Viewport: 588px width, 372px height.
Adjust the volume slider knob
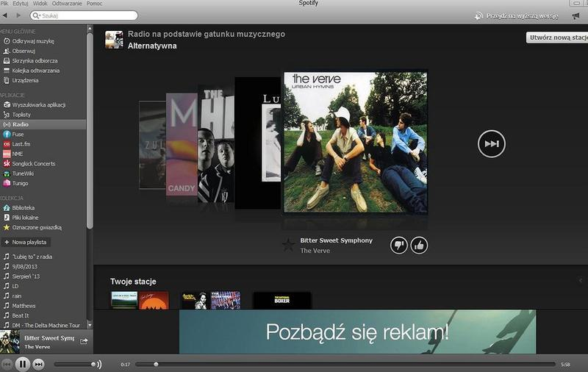pyautogui.click(x=93, y=364)
